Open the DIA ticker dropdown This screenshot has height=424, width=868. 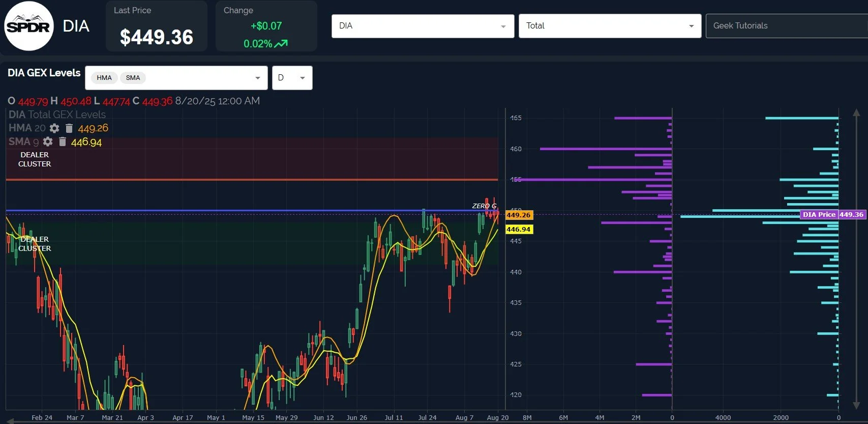(423, 26)
